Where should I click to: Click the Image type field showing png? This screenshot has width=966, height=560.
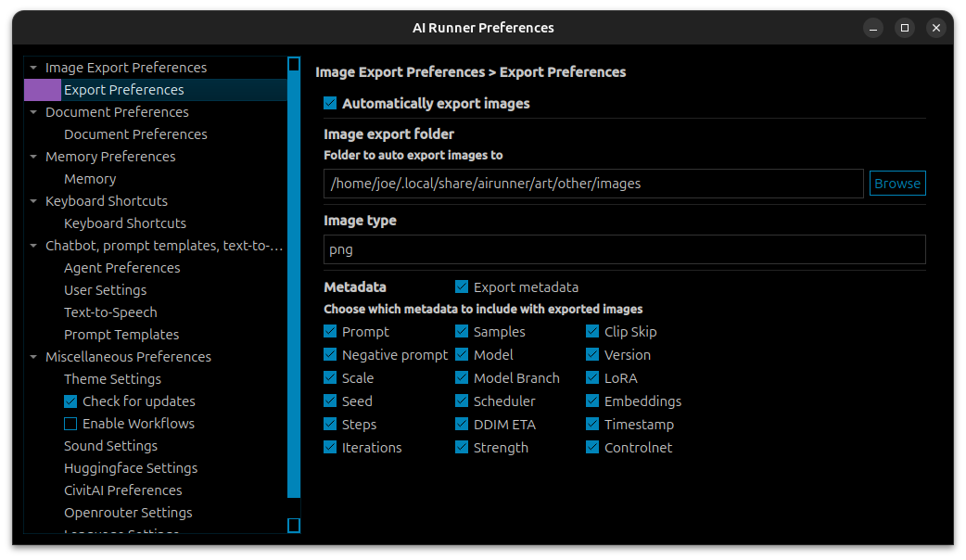(624, 249)
